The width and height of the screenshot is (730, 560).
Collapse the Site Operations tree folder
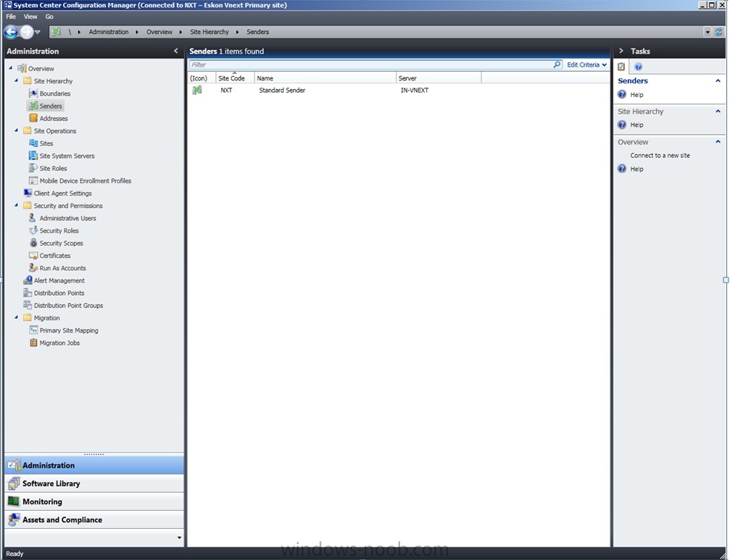(16, 130)
